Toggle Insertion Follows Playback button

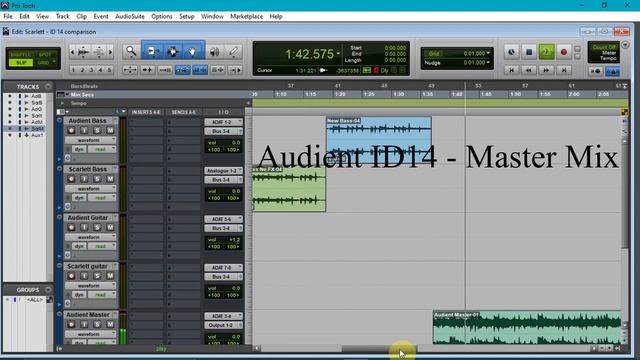point(235,70)
